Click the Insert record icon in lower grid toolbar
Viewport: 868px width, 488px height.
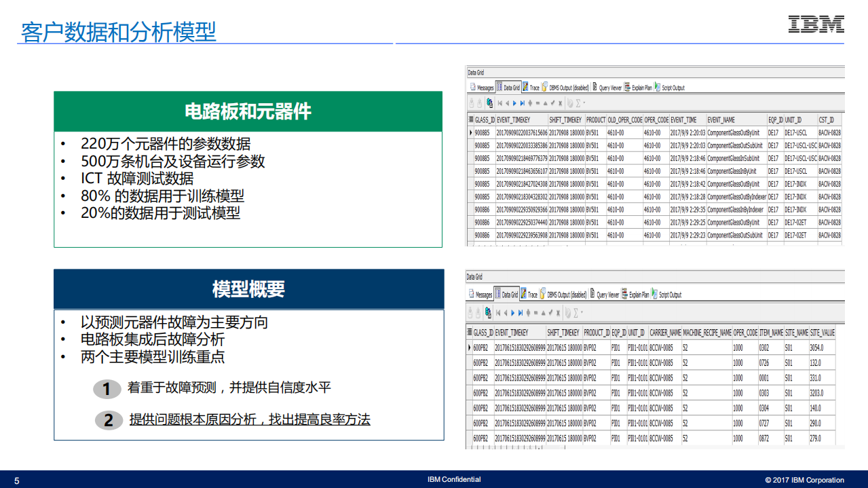527,311
